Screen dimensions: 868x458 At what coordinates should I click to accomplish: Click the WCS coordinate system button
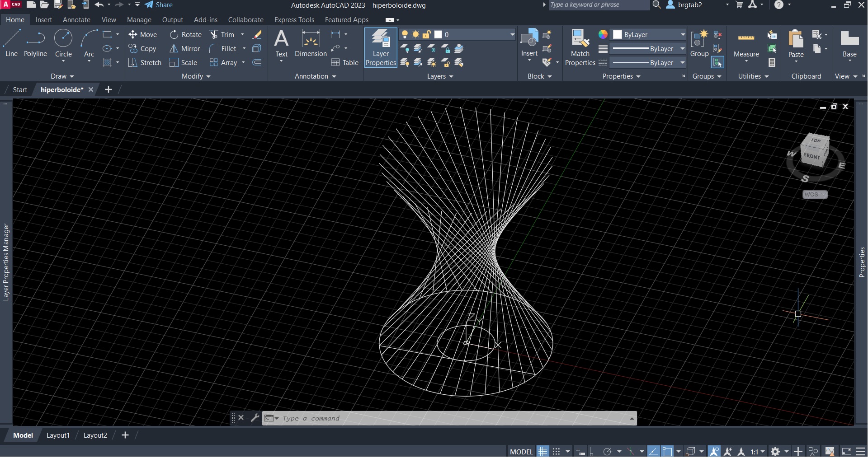[815, 195]
